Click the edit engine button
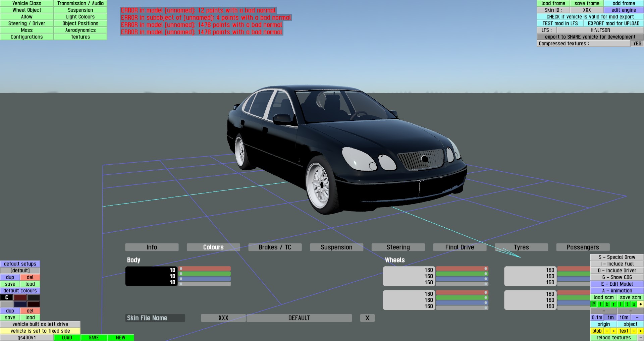Image resolution: width=644 pixels, height=341 pixels. tap(624, 10)
